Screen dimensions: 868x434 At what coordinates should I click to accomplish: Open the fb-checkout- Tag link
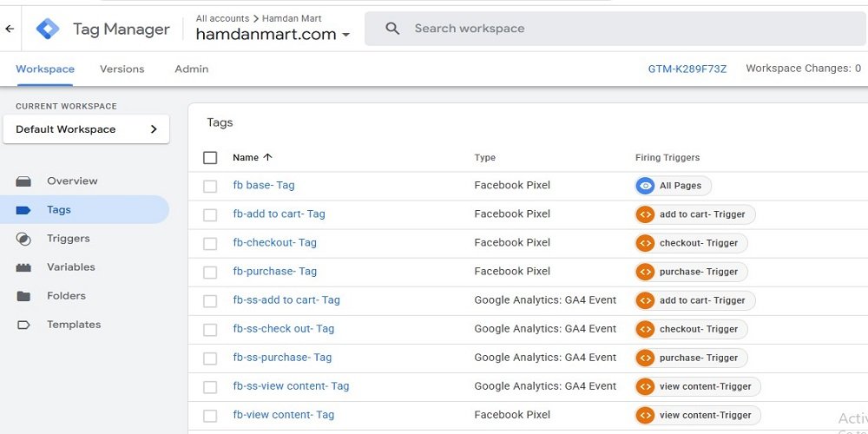[x=274, y=243]
